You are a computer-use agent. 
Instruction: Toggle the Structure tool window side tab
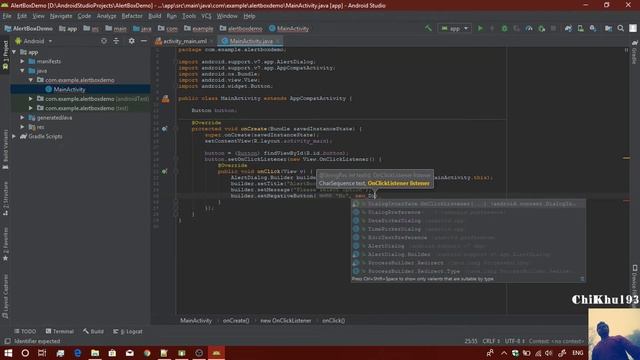pyautogui.click(x=5, y=200)
